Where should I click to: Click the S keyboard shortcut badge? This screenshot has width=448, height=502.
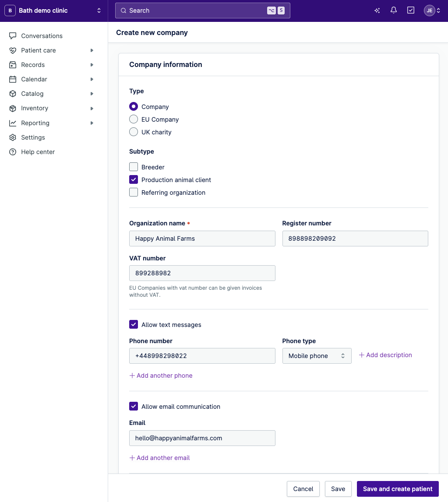281,11
